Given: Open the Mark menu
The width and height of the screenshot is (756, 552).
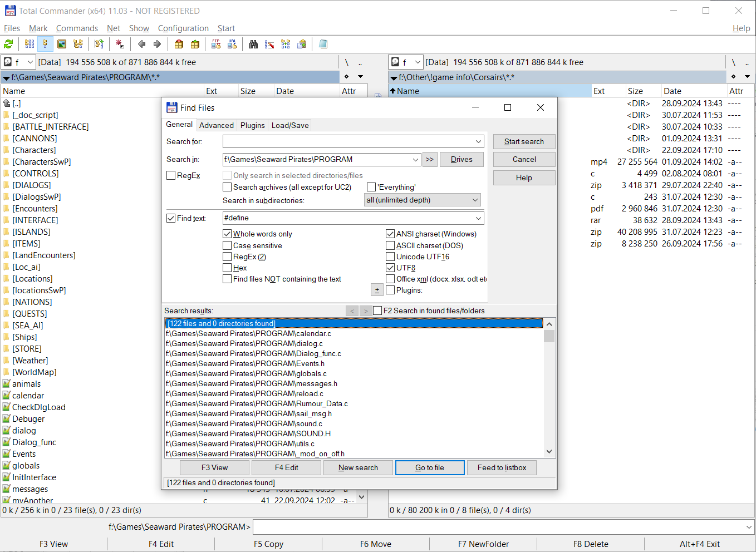Looking at the screenshot, I should (x=38, y=28).
